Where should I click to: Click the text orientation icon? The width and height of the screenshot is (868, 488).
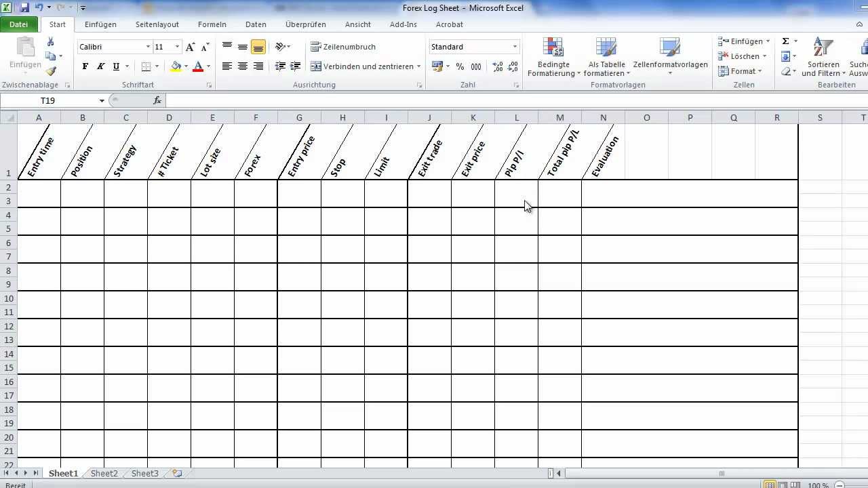(280, 47)
